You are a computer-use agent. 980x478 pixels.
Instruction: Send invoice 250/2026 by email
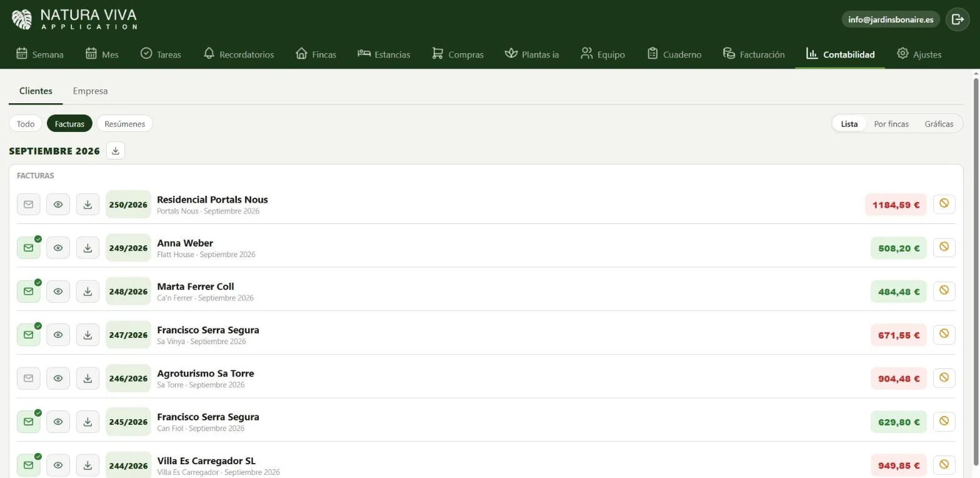point(29,205)
